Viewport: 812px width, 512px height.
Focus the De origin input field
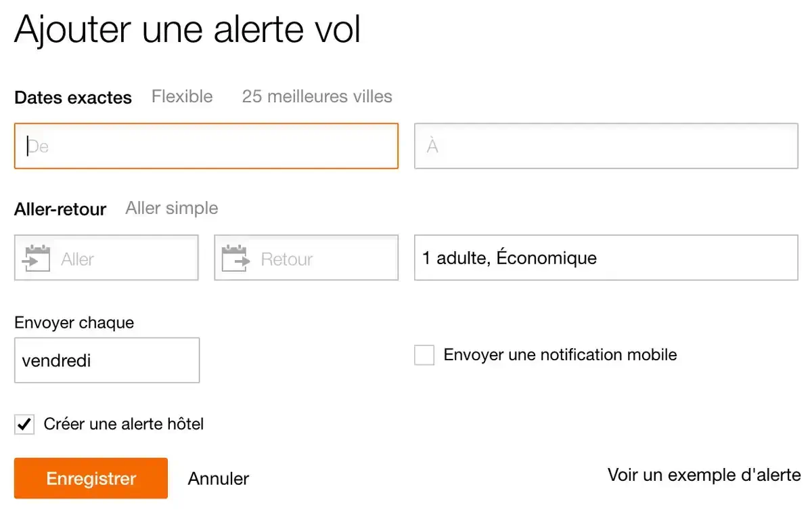206,146
